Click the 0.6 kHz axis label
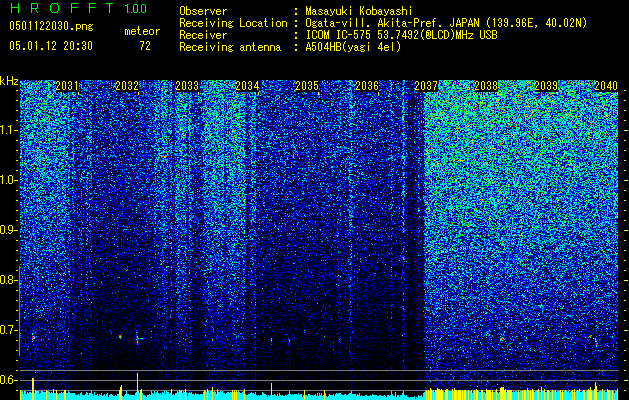Screen dimensions: 629x400 click(x=9, y=380)
